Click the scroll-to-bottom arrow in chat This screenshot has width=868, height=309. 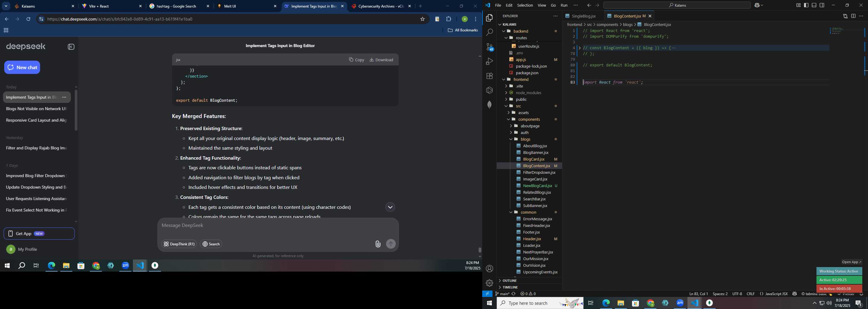coord(390,208)
